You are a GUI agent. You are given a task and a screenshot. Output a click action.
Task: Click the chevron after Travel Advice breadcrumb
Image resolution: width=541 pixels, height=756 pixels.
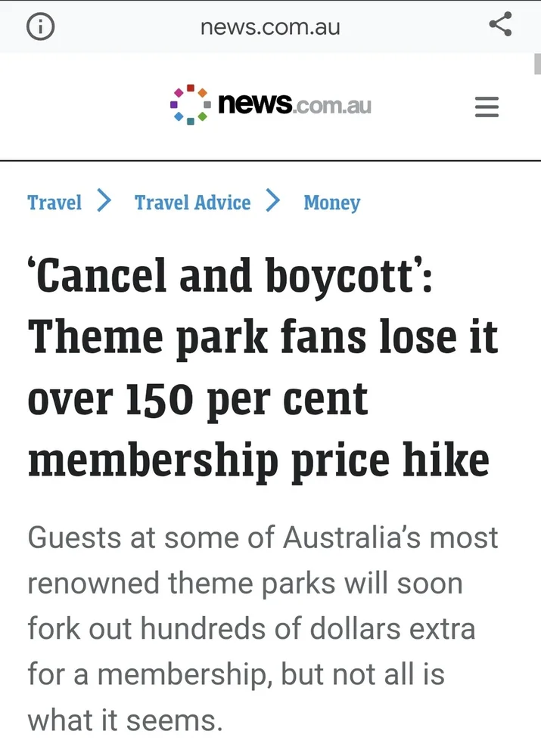pos(272,200)
